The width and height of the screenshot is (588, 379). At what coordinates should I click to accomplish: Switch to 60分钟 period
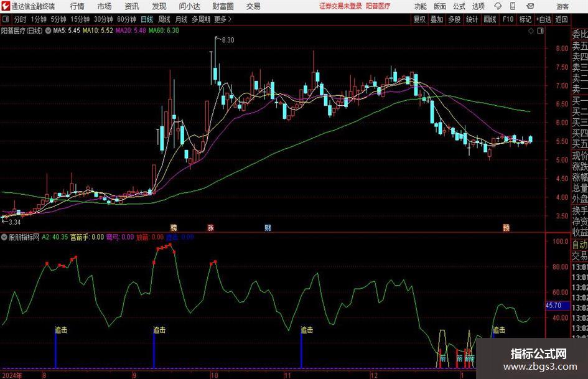126,19
